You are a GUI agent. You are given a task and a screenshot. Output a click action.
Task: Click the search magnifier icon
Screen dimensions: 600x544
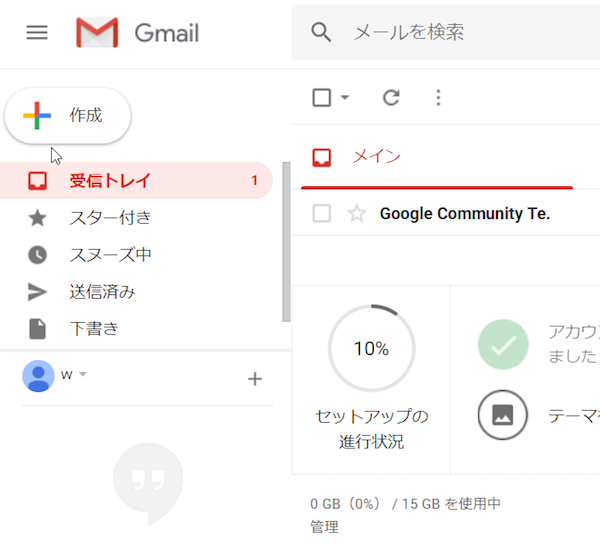pos(321,32)
